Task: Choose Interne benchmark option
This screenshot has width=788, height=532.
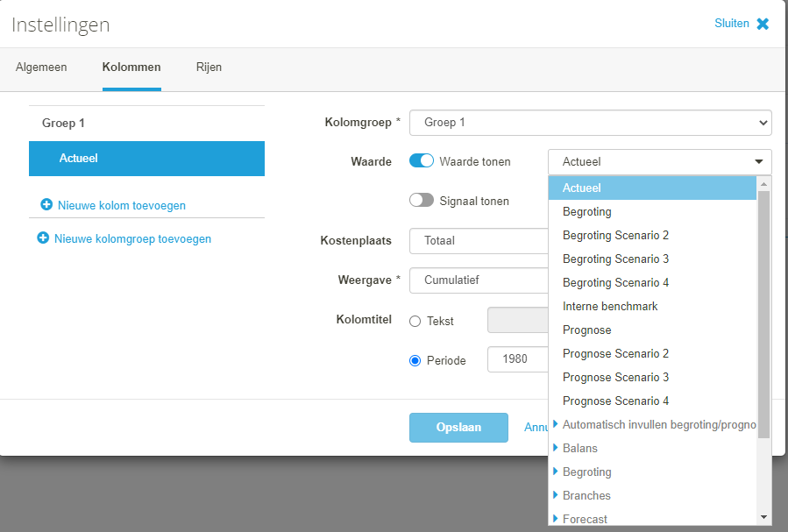Action: [x=652, y=306]
